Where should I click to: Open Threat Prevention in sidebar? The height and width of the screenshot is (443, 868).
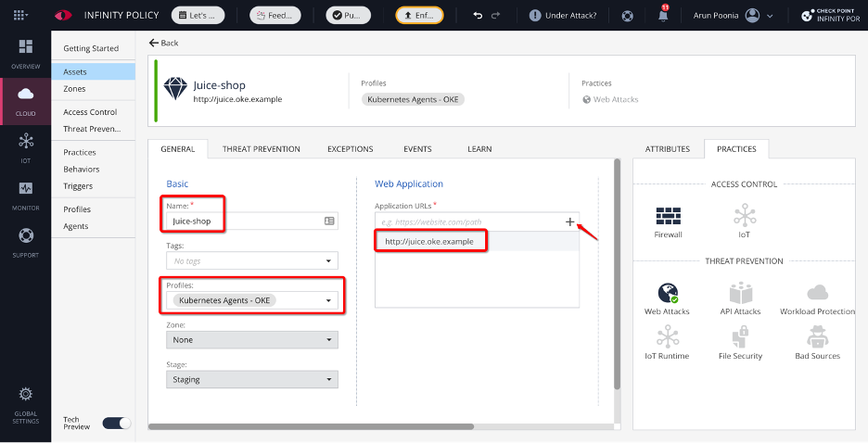click(92, 129)
